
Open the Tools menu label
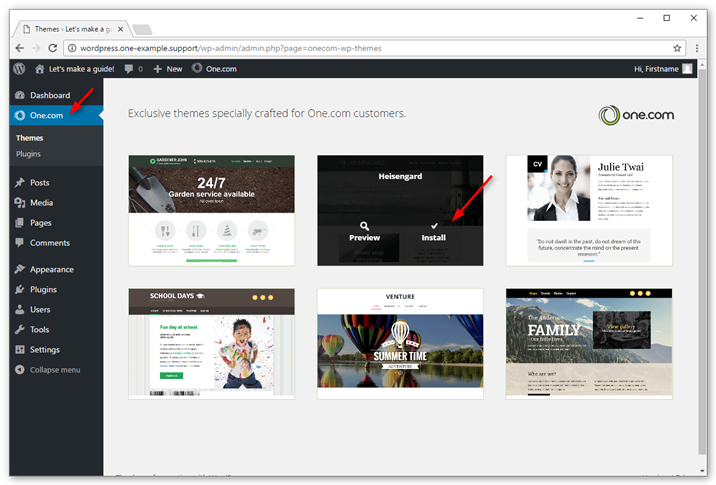[39, 330]
